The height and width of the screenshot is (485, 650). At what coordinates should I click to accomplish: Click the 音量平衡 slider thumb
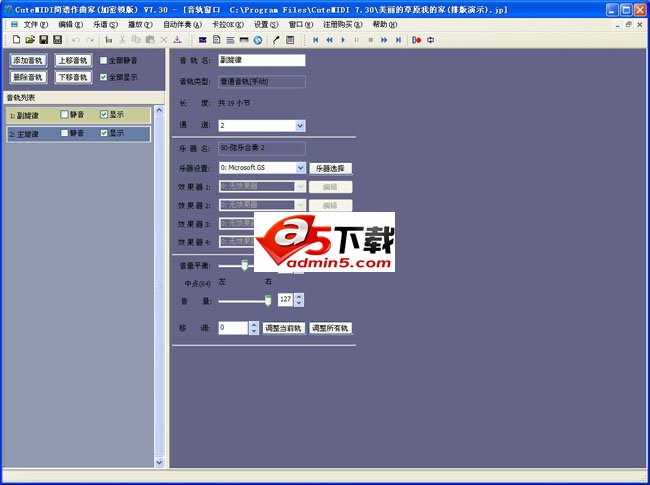(x=245, y=265)
